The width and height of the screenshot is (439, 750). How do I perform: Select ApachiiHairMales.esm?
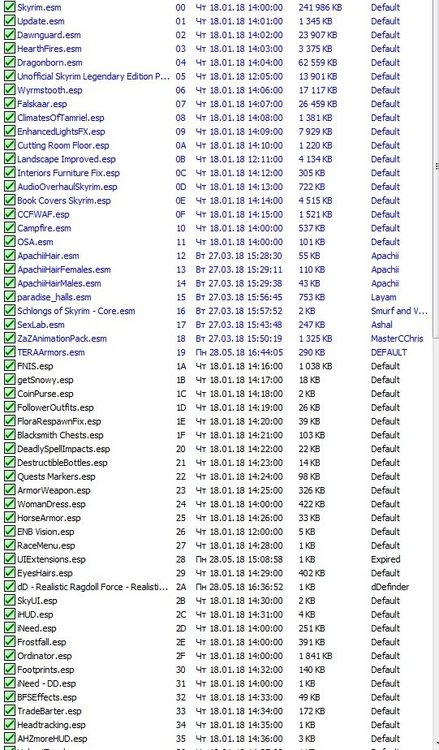tap(59, 284)
